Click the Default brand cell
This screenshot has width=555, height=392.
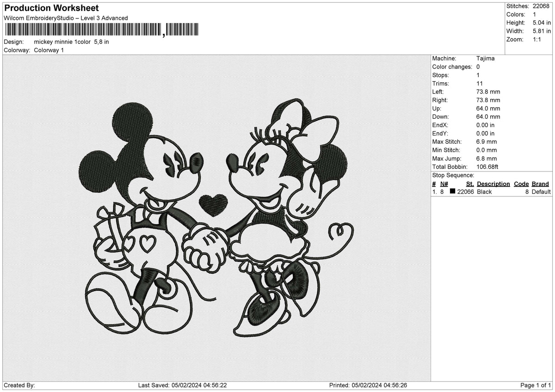point(541,191)
